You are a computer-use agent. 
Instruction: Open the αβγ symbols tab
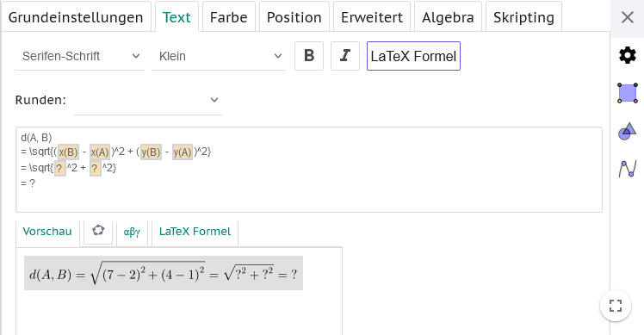coord(132,232)
